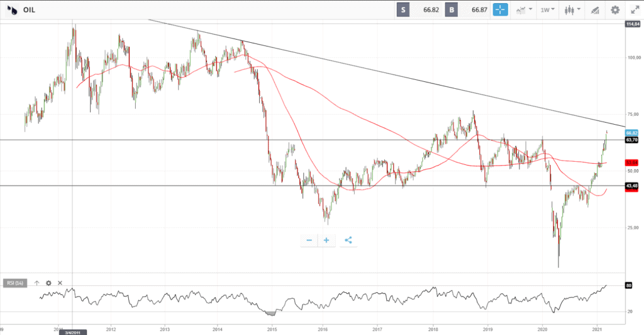Click the oil drop instrument icon

(13, 10)
